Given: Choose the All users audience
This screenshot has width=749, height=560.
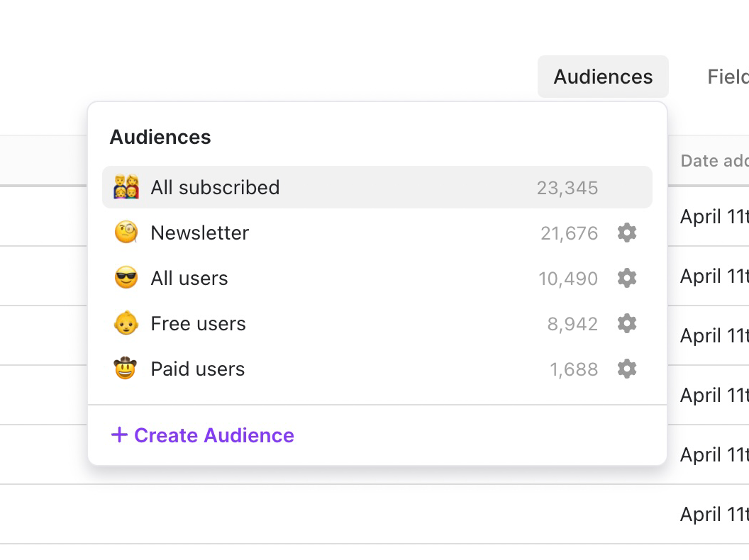Looking at the screenshot, I should [189, 278].
